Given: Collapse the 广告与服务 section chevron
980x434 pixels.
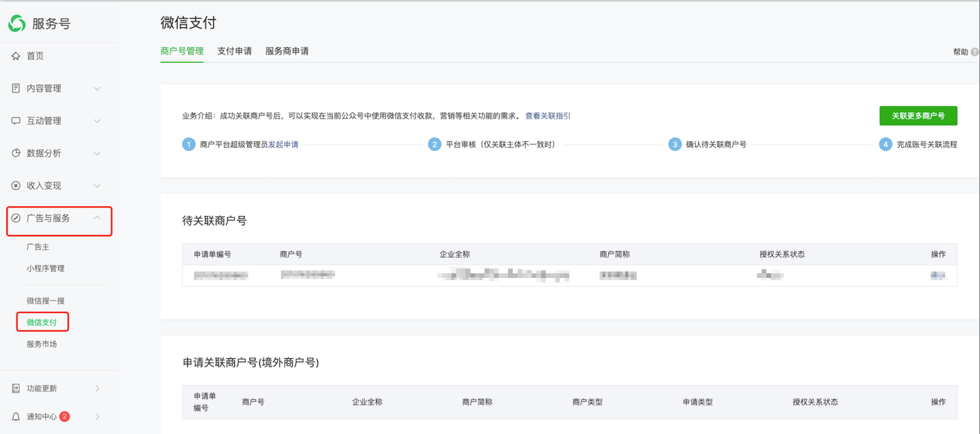Looking at the screenshot, I should (x=97, y=218).
